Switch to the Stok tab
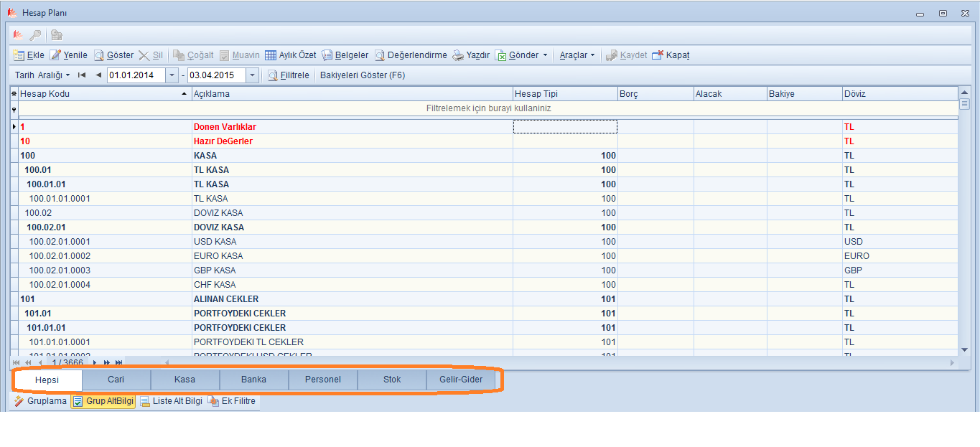Viewport: 980px width, 447px height. point(392,380)
